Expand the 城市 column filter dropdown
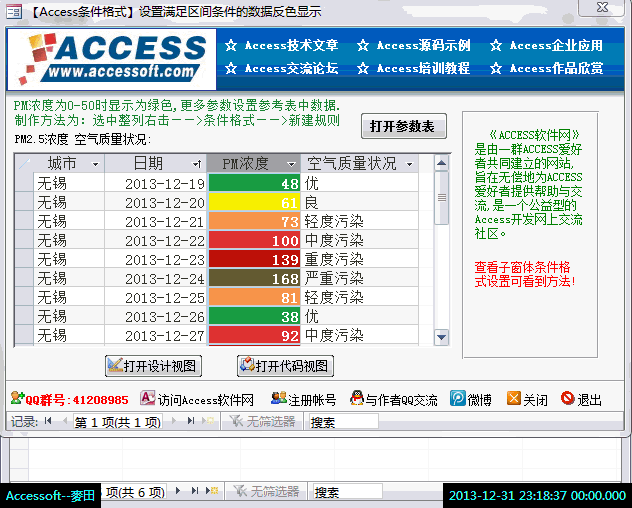The height and width of the screenshot is (508, 632). (x=96, y=164)
